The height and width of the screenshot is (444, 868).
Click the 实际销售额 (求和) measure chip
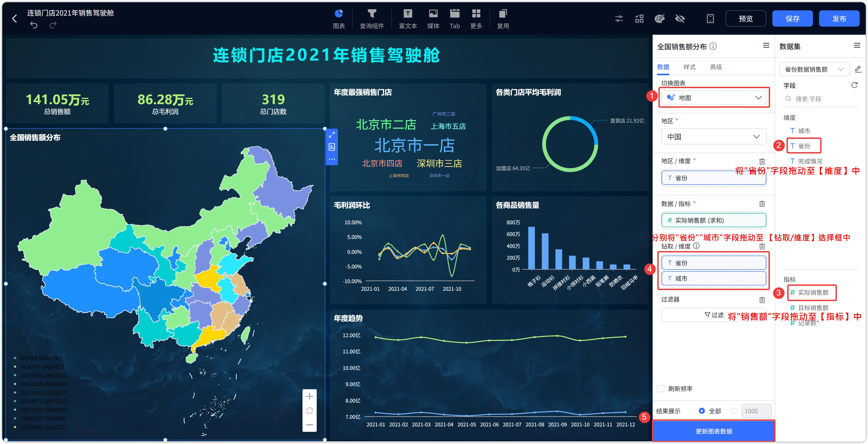point(714,220)
